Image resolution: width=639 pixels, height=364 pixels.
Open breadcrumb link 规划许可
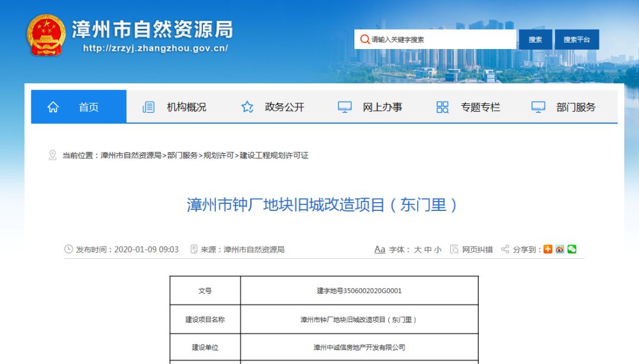click(218, 155)
